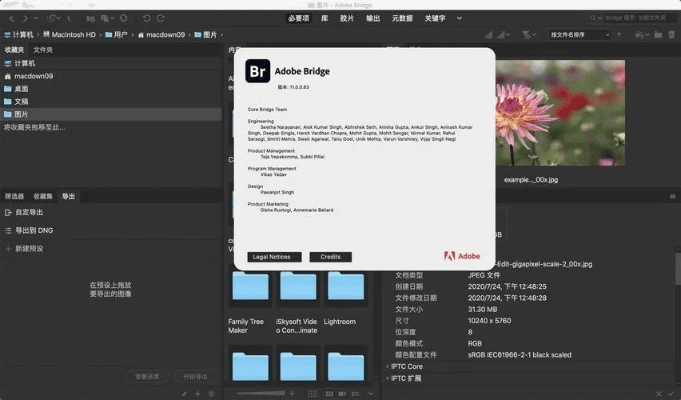
Task: Click the Adobe logo in About dialog
Action: [x=462, y=257]
